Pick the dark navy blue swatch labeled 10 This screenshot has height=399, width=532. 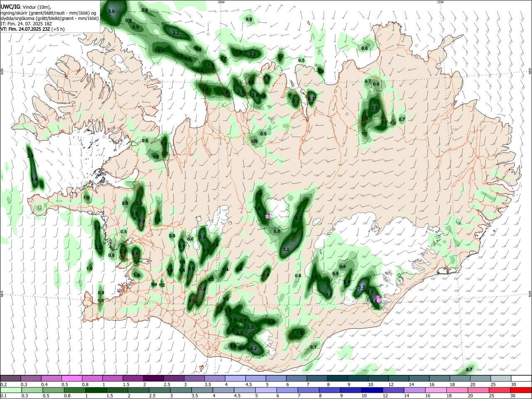[x=372, y=390]
